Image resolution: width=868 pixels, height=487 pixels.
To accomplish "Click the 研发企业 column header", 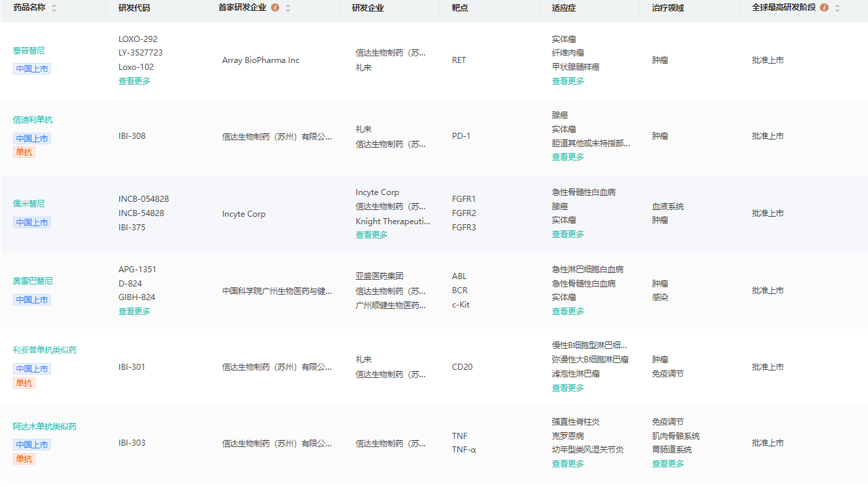I will (368, 8).
